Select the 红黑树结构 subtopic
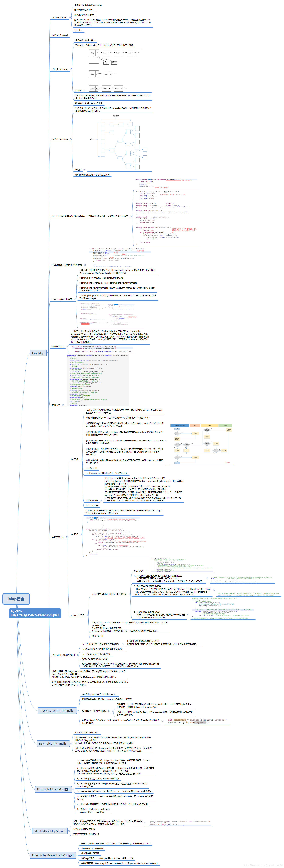Screen dimensions: 284x868 (67, 265)
